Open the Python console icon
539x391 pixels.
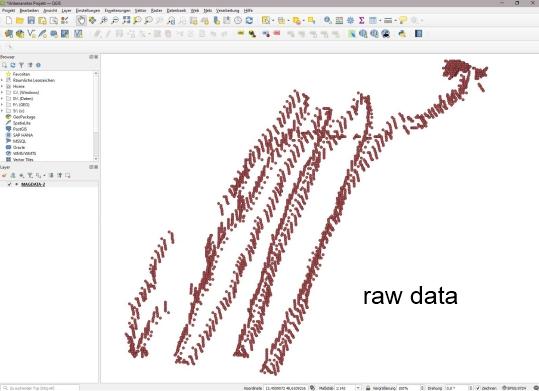point(402,34)
